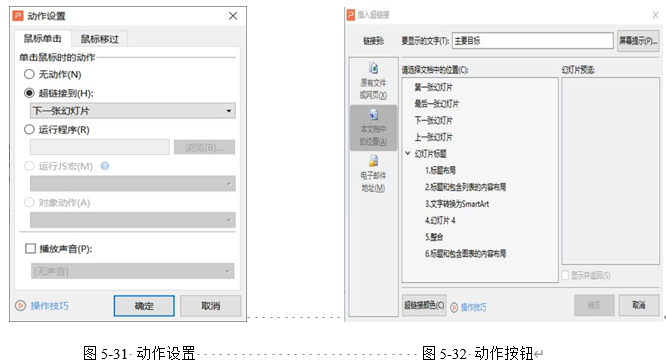Open 操作技巧 link in 插入超链接 dialog
666x361 pixels.
(x=473, y=307)
